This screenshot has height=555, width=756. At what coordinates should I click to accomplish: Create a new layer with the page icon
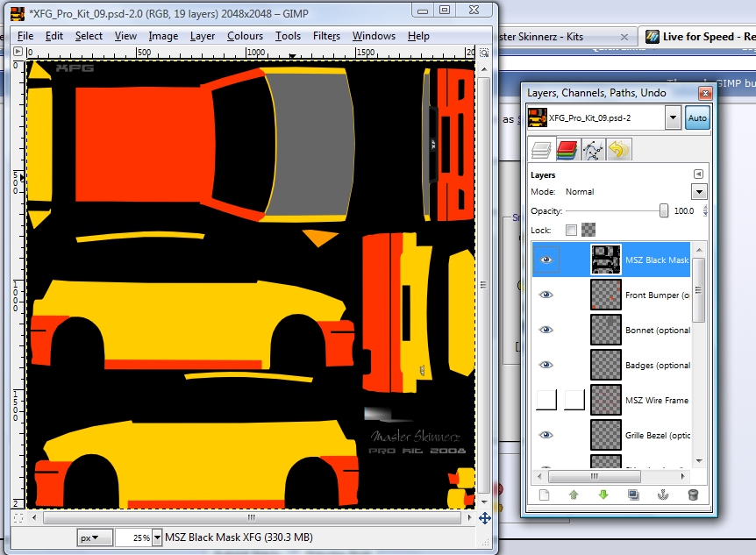point(544,495)
